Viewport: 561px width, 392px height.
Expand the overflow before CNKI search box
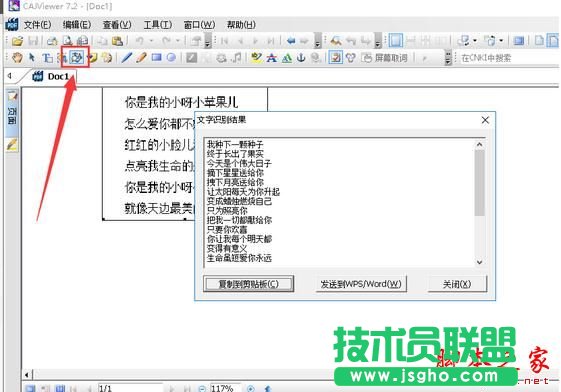pos(448,57)
